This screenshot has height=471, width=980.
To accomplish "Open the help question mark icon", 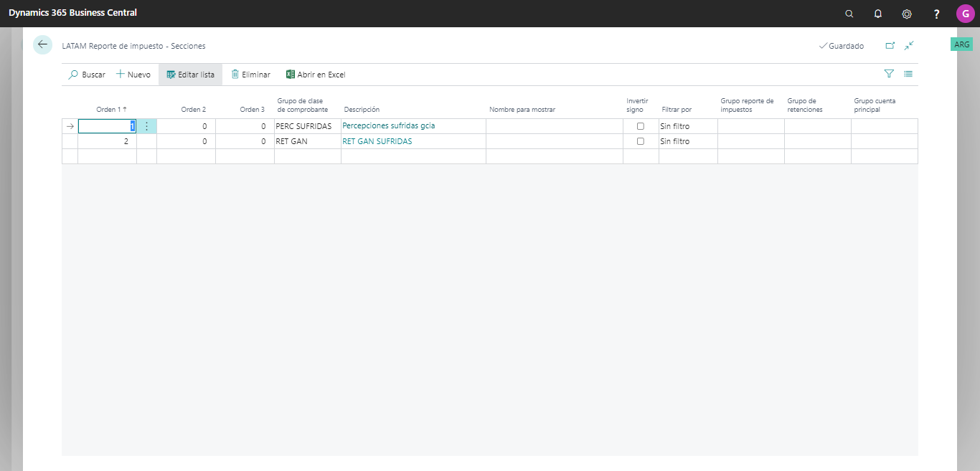I will tap(936, 14).
